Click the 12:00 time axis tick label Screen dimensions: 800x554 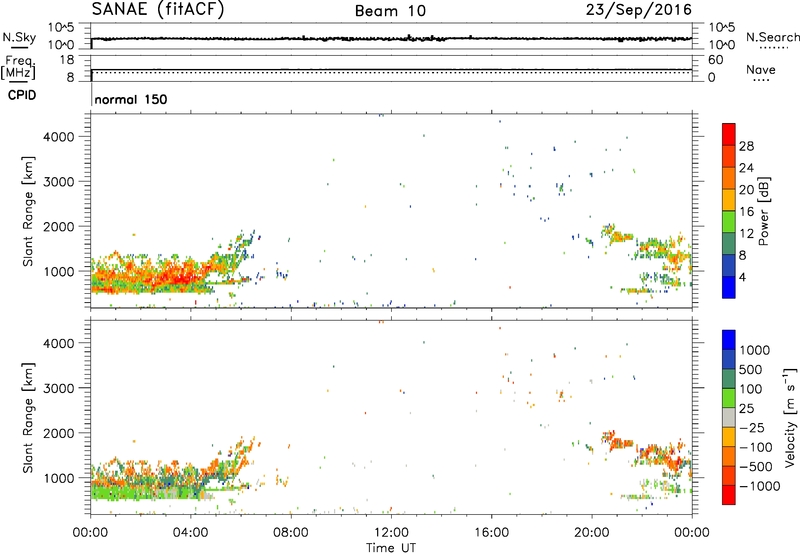point(391,533)
